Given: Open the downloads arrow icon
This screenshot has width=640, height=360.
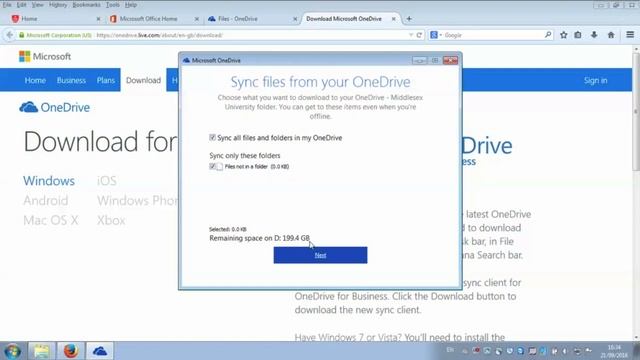Looking at the screenshot, I should 594,35.
